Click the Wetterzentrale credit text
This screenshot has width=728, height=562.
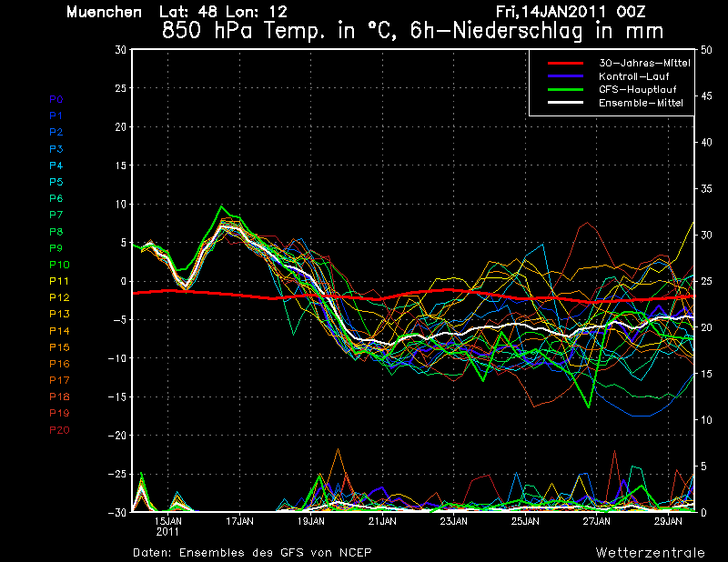(651, 553)
